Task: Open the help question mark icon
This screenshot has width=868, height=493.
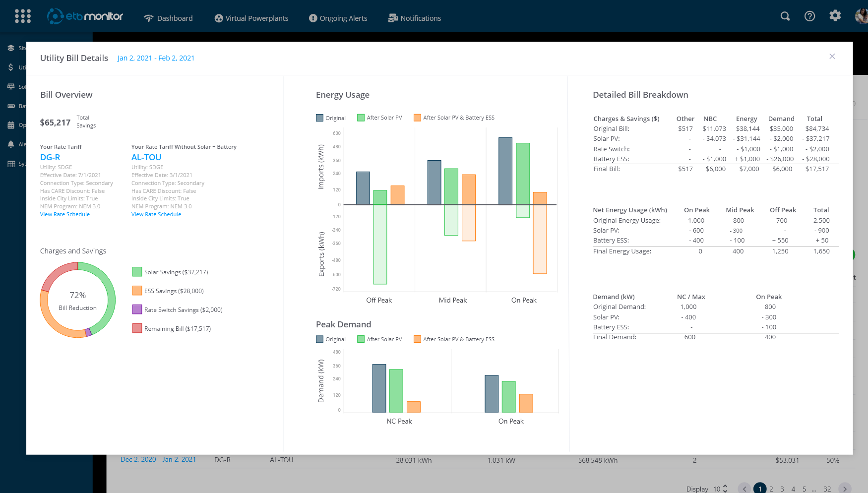Action: [x=810, y=16]
